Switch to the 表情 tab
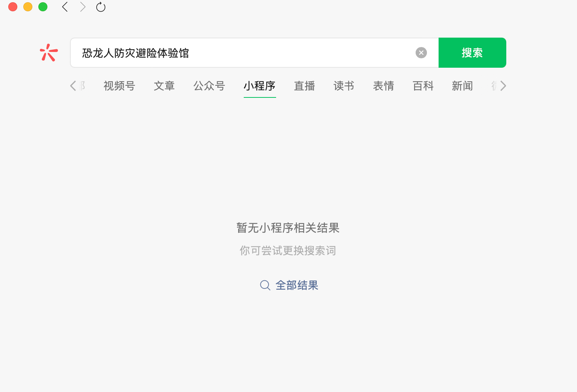 383,86
